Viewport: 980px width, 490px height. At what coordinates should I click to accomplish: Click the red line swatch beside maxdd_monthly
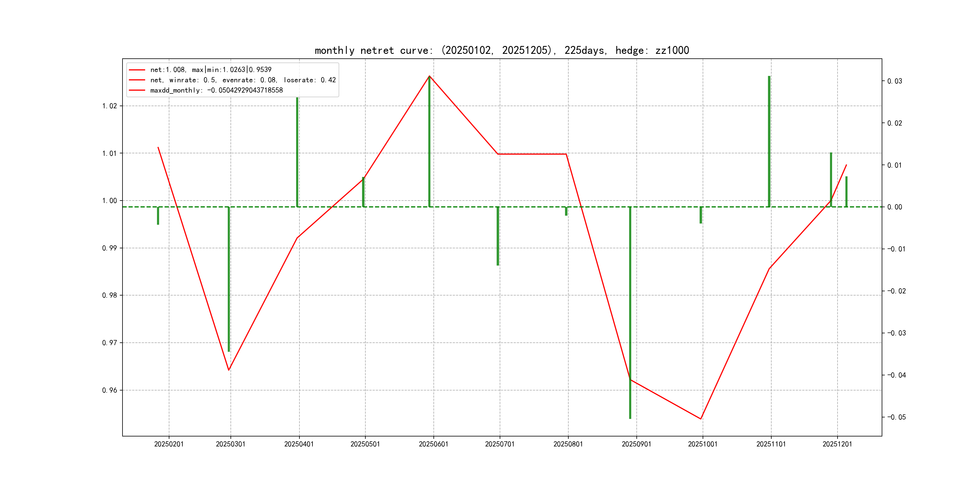coord(137,90)
